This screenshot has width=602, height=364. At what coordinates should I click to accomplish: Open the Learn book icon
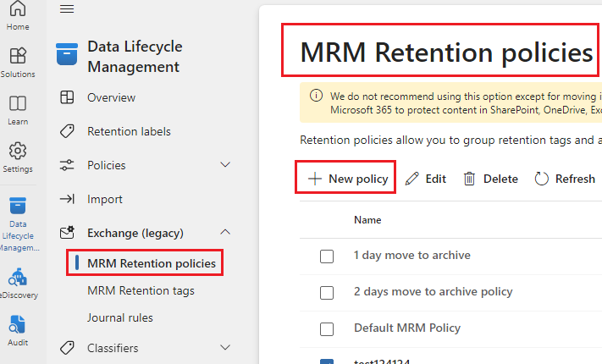pos(18,103)
